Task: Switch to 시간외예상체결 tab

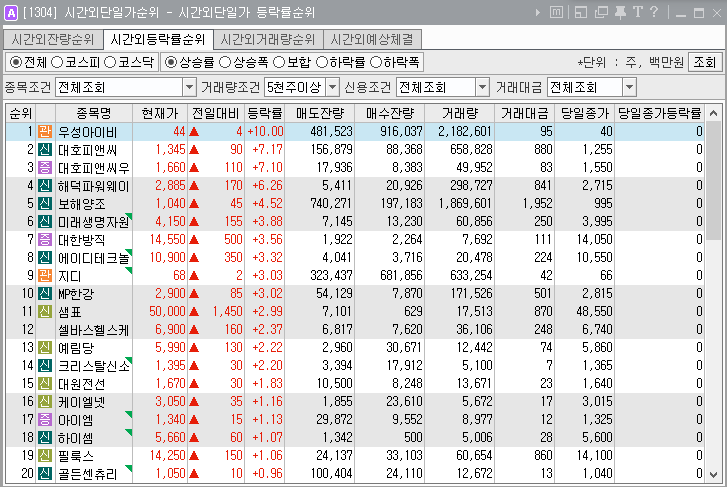Action: [372, 39]
